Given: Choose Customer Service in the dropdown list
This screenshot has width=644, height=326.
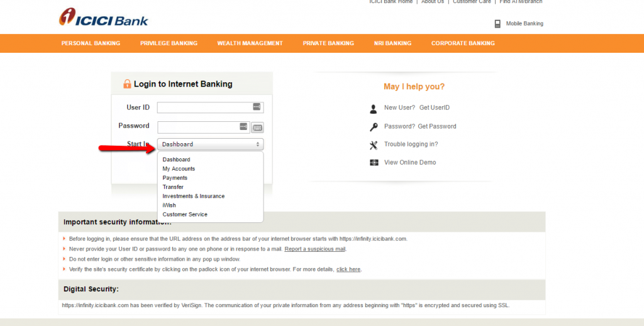Looking at the screenshot, I should (x=185, y=214).
